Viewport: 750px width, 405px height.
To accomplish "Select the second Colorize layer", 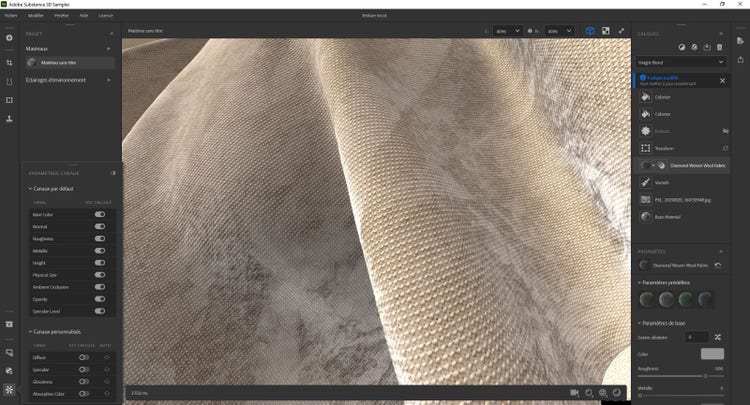I will (683, 114).
